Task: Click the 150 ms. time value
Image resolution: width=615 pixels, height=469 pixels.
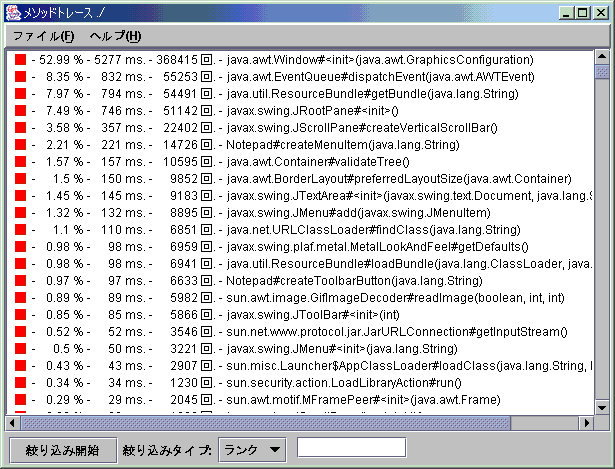Action: pos(123,178)
